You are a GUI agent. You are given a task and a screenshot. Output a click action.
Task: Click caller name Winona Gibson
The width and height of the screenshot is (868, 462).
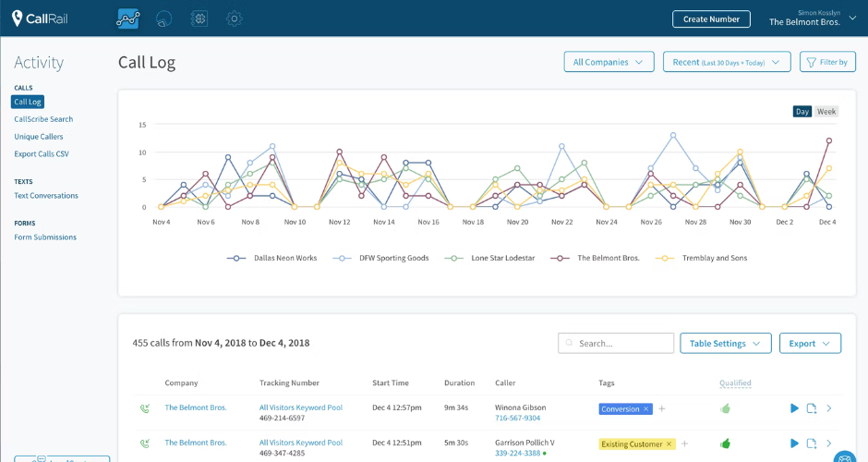click(521, 407)
